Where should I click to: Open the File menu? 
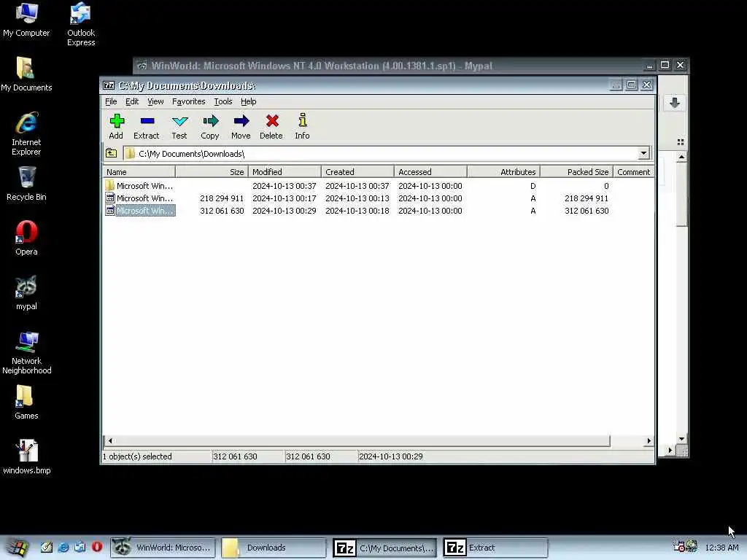click(111, 101)
